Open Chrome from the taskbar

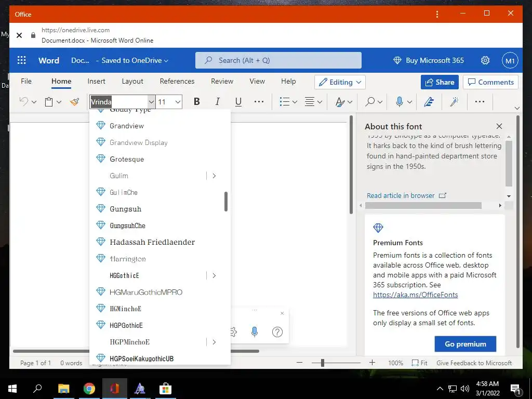tap(89, 389)
